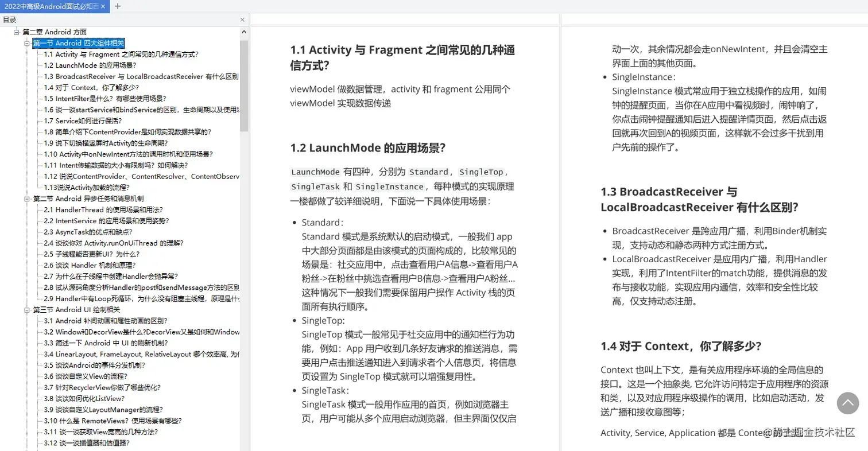
Task: Open outline item 1.1 Activity 与 Fragment 通信方式
Action: tap(121, 55)
